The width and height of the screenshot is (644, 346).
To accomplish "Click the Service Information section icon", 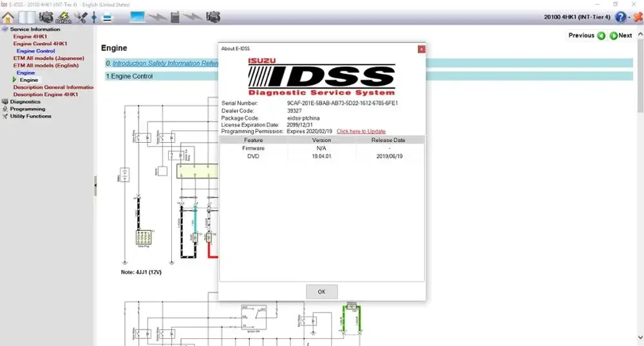I will [5, 30].
